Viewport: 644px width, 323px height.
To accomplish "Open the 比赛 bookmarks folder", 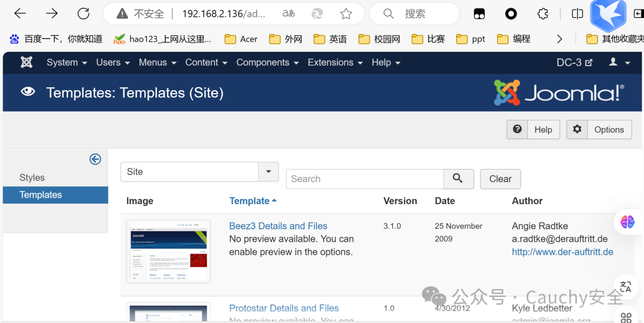I will pyautogui.click(x=428, y=39).
